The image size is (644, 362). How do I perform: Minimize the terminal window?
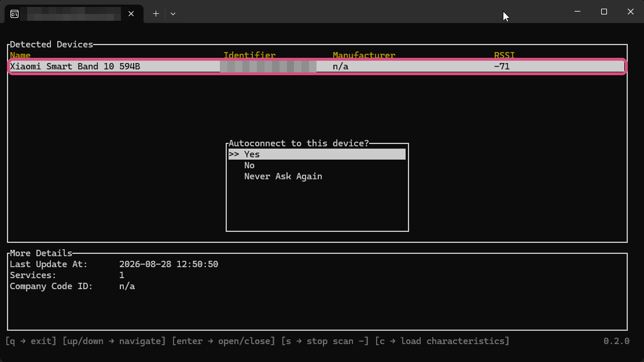577,12
